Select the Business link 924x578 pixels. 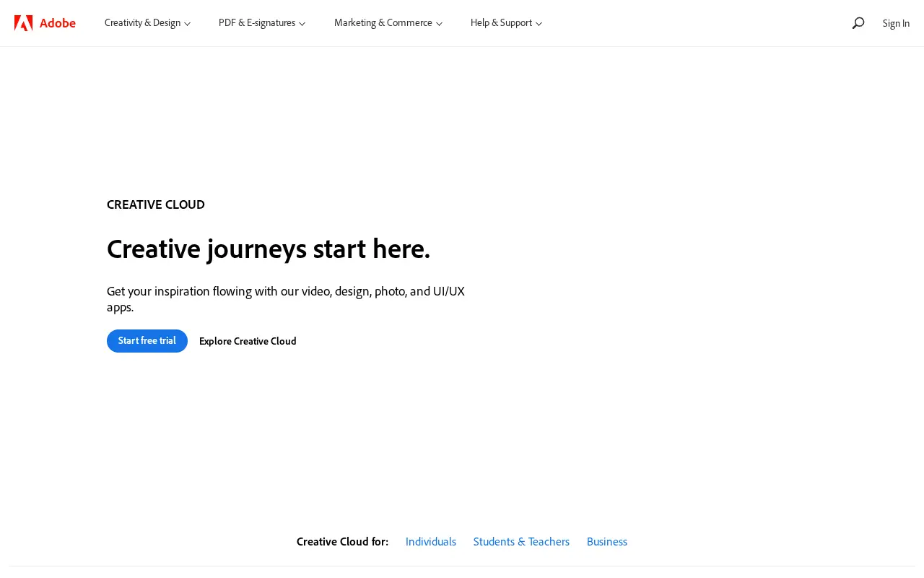[x=607, y=541]
